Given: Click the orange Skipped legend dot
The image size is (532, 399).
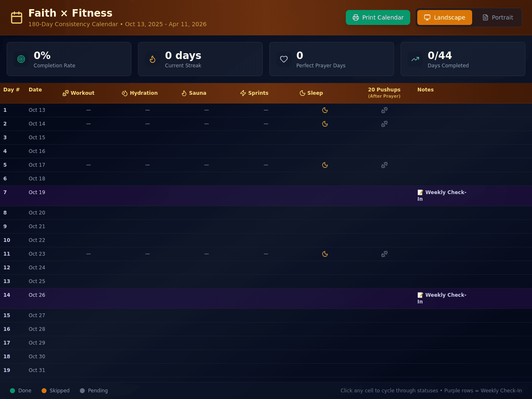Looking at the screenshot, I should (44, 391).
